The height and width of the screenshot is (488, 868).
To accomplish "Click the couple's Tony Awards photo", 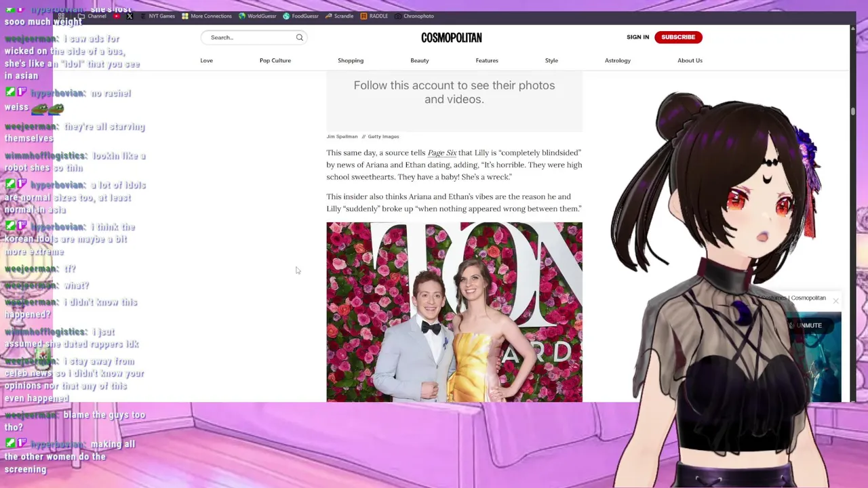I will tap(454, 312).
